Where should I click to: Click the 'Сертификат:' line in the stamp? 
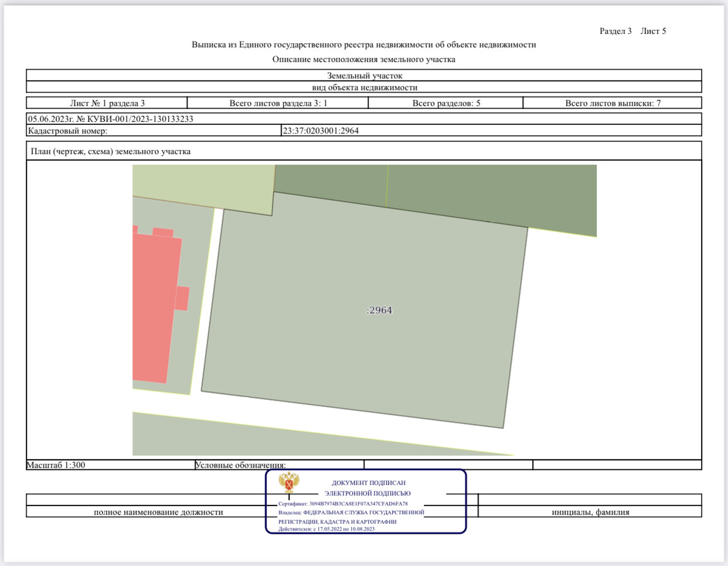[343, 504]
